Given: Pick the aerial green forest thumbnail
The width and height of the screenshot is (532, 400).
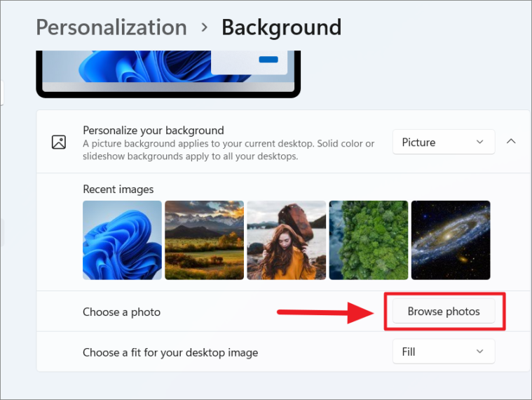Looking at the screenshot, I should tap(369, 240).
